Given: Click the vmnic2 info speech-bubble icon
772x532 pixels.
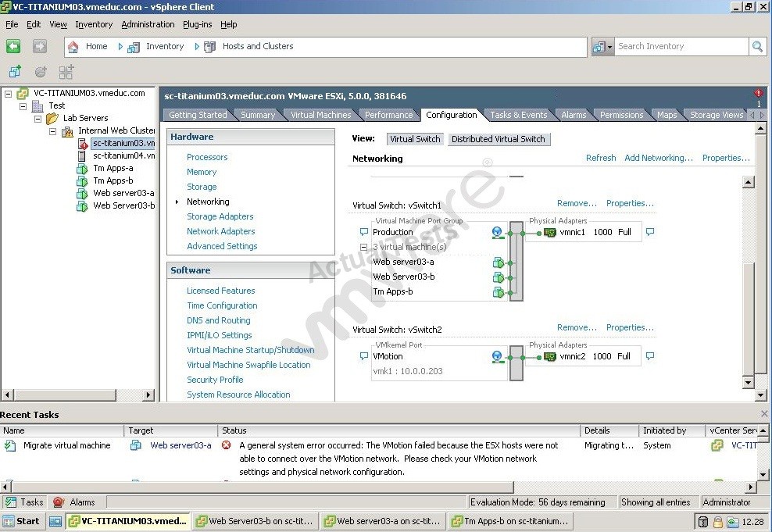Looking at the screenshot, I should [x=650, y=356].
